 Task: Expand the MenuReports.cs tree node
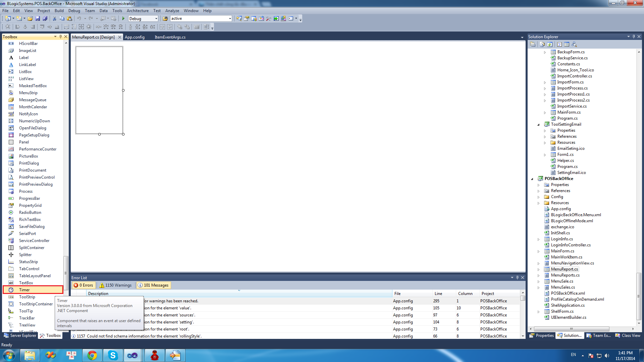539,276
